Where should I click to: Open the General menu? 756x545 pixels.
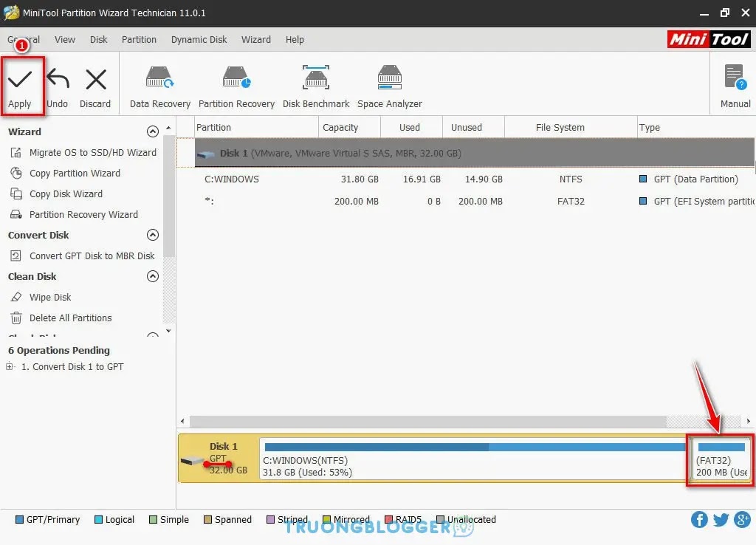click(23, 40)
